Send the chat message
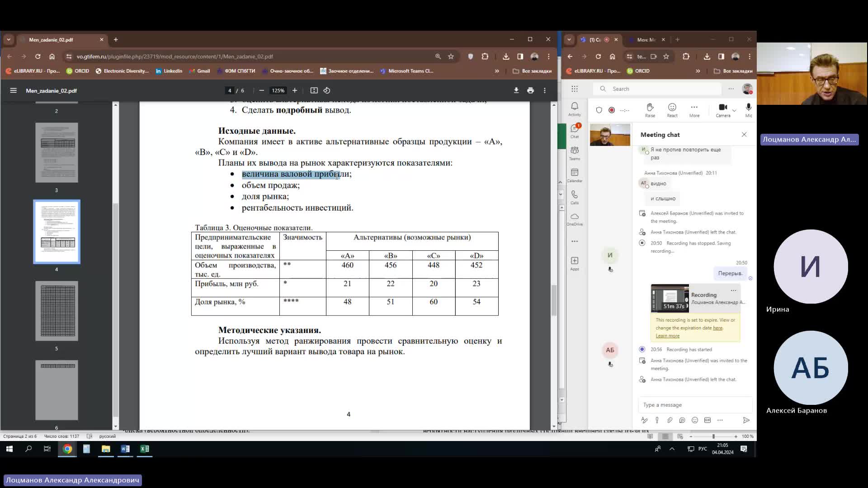Screen dimensions: 868x488 pyautogui.click(x=746, y=420)
